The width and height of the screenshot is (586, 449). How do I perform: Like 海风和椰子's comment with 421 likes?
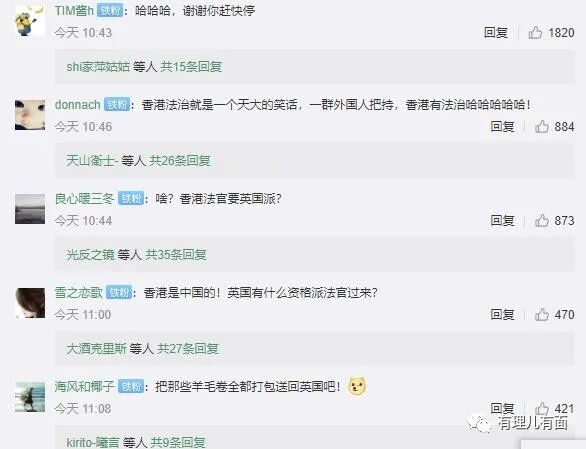pos(542,408)
